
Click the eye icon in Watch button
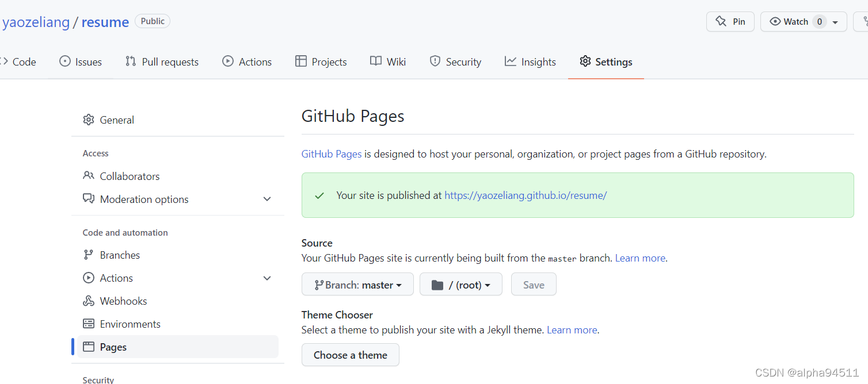pyautogui.click(x=775, y=21)
